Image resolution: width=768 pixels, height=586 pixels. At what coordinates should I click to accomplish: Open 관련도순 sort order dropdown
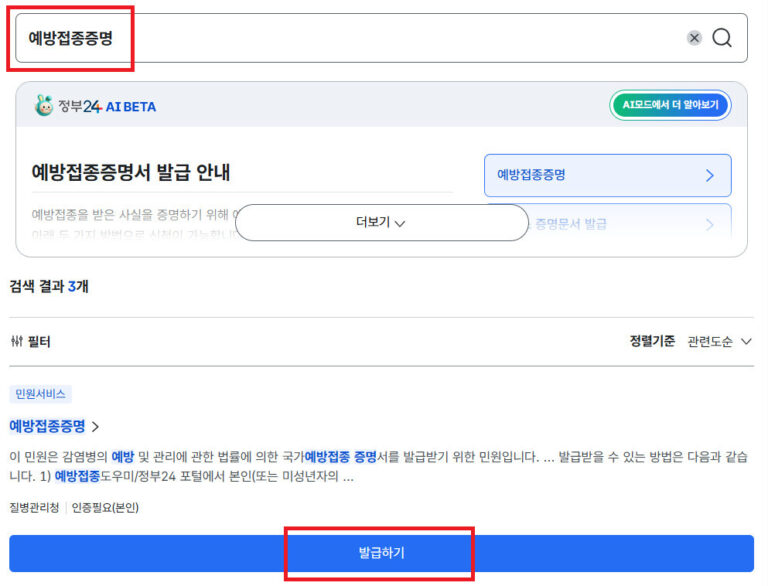tap(719, 342)
